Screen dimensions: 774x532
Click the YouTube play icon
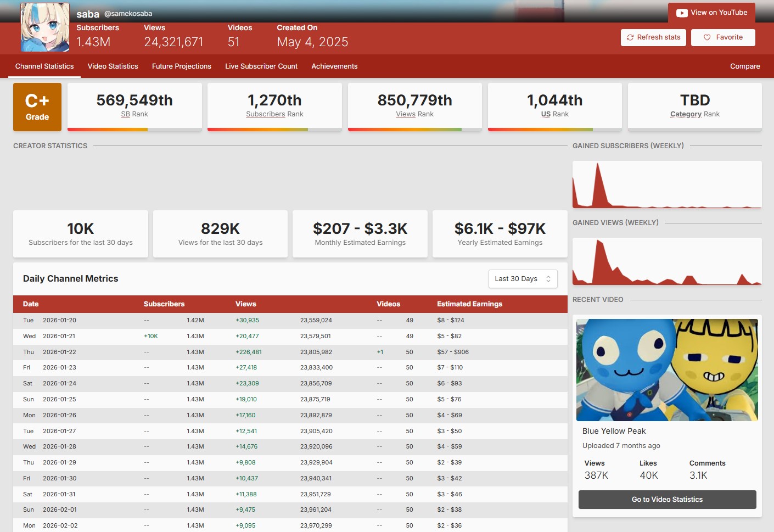click(x=682, y=13)
